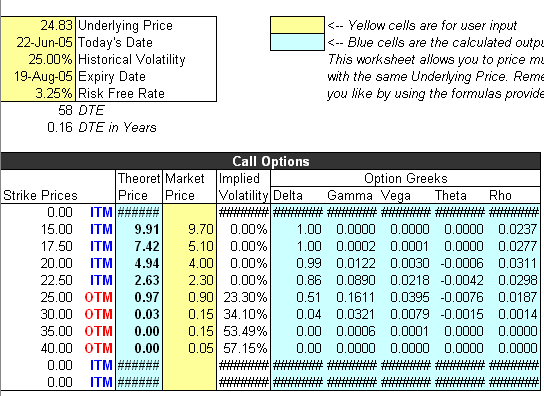Click theoretical price 9.91
Viewport: 544px width, 396px height.
(147, 229)
